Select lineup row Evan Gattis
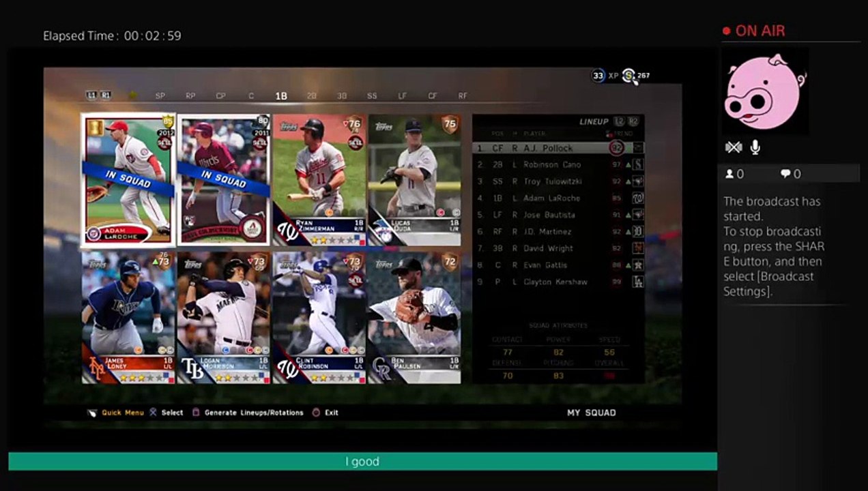 (x=558, y=265)
